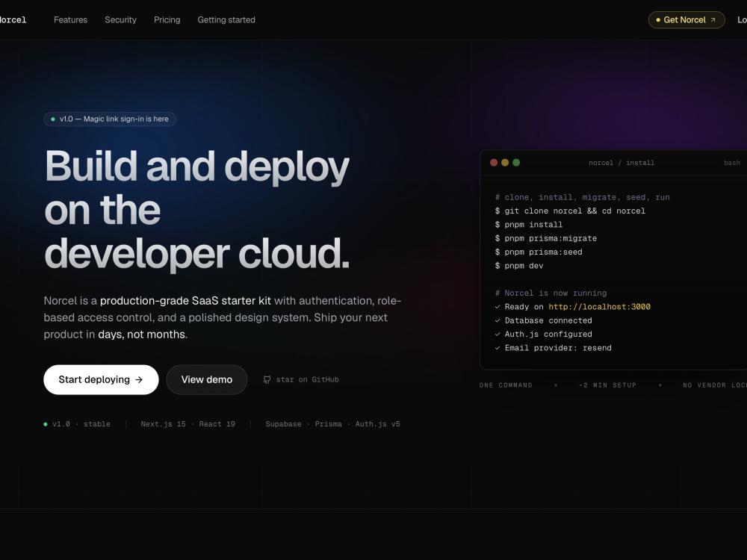Click the 'Next.js 15 · React 19' text
The width and height of the screenshot is (747, 560).
pos(188,424)
